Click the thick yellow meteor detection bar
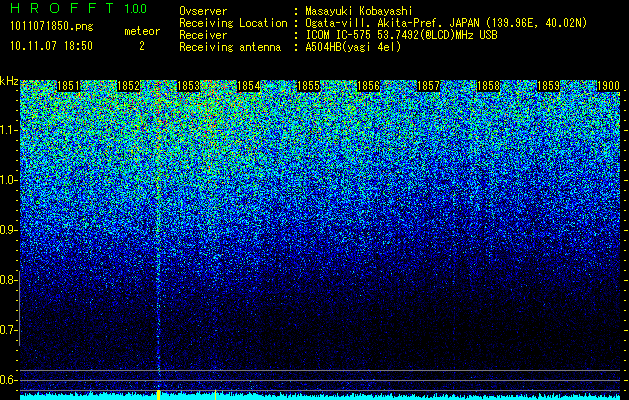Image resolution: width=629 pixels, height=400 pixels. pos(158,395)
